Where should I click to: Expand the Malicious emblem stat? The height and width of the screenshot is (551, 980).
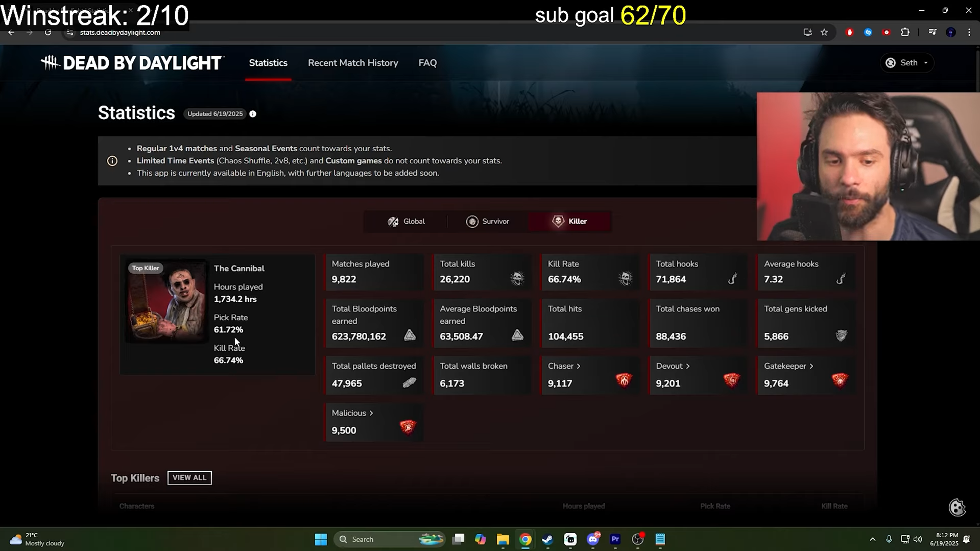coord(352,413)
